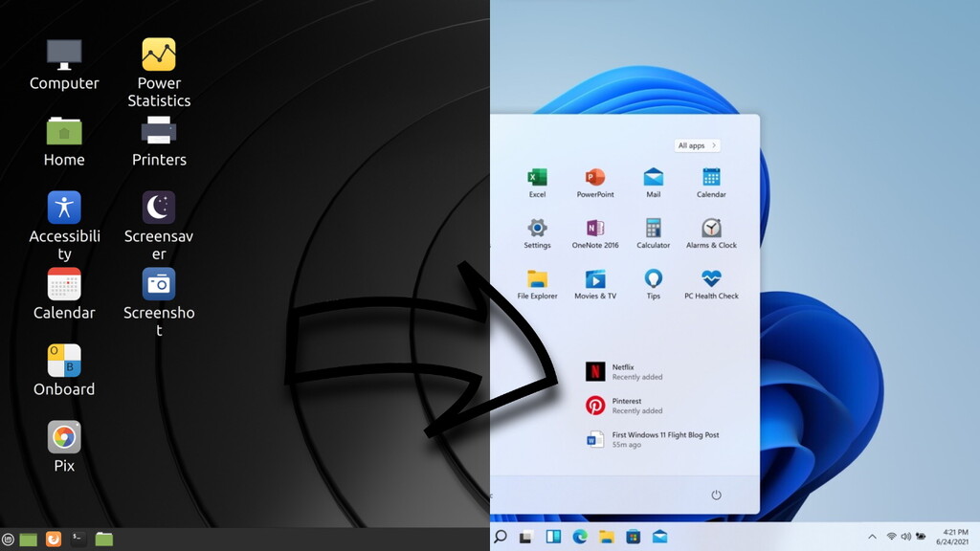Open Excel from the Start menu
The width and height of the screenshot is (980, 551).
click(537, 182)
